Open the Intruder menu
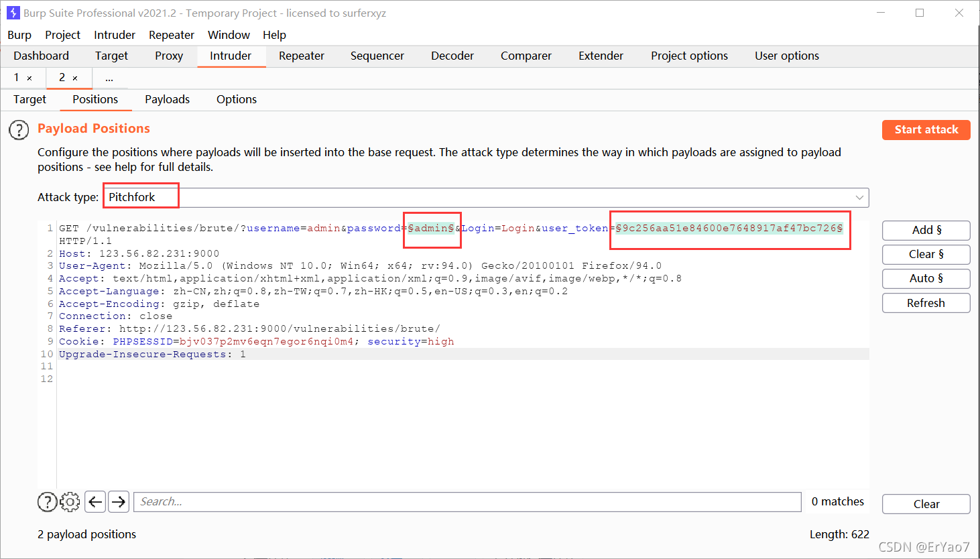This screenshot has width=980, height=559. [115, 35]
